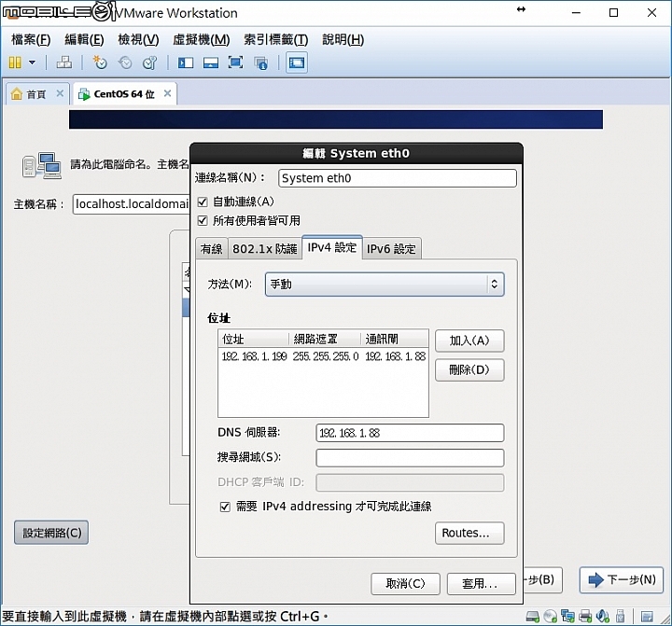Viewport: 672px width, 626px height.
Task: Select the IPv4 設定 tab
Action: point(332,247)
